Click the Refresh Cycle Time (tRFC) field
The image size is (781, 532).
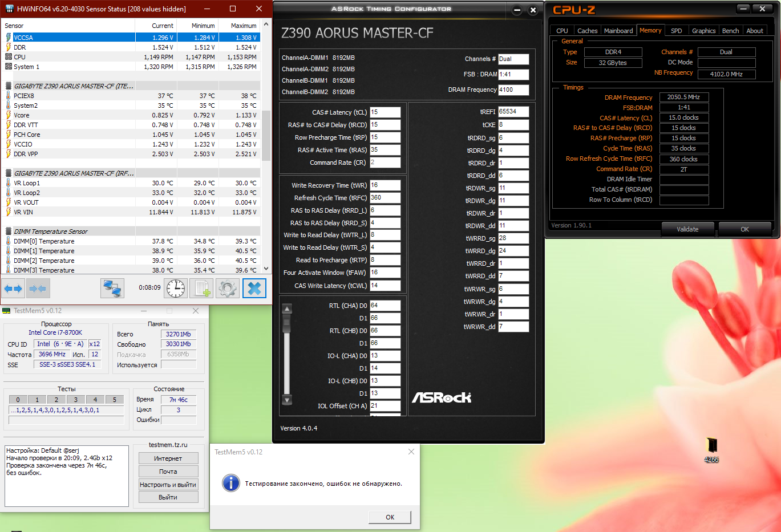click(385, 198)
